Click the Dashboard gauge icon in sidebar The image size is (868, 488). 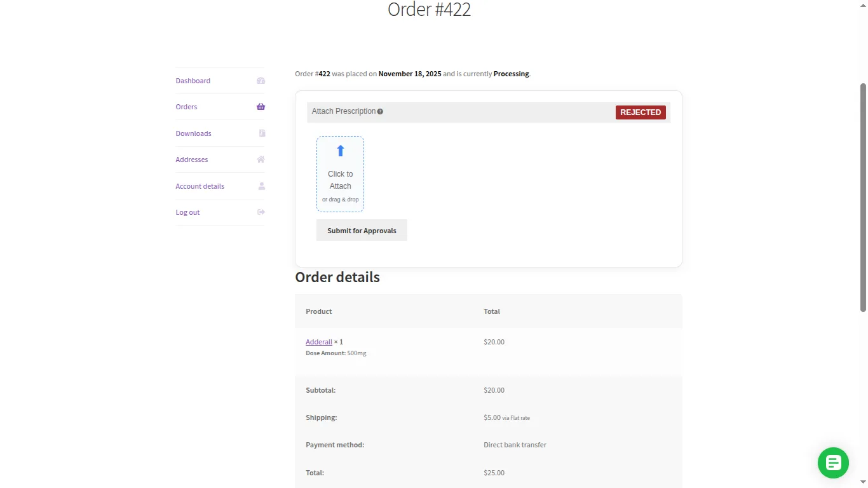pos(261,81)
